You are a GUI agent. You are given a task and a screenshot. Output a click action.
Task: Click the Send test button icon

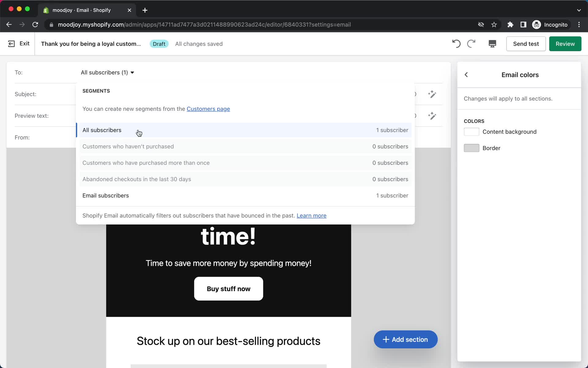[x=526, y=44]
